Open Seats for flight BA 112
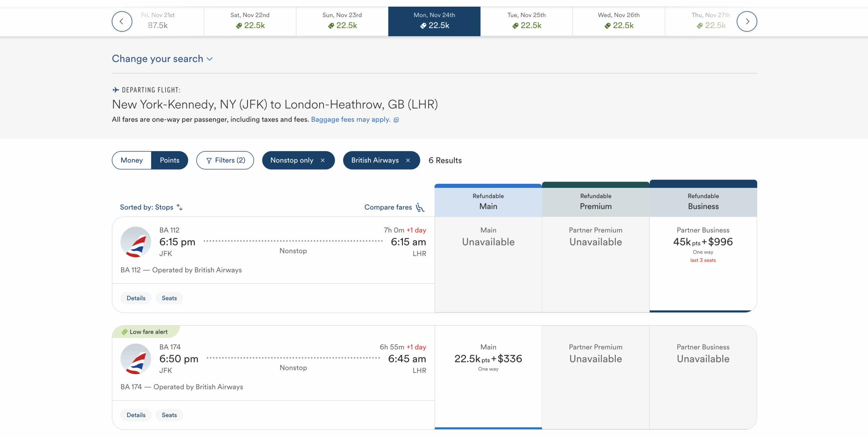The height and width of the screenshot is (438, 868). (169, 298)
